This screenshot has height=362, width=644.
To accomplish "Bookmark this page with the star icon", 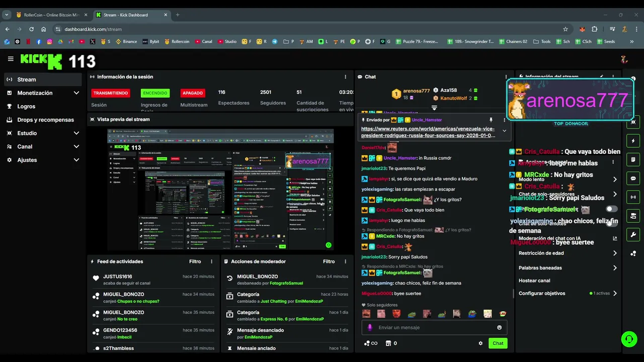I will [x=566, y=29].
